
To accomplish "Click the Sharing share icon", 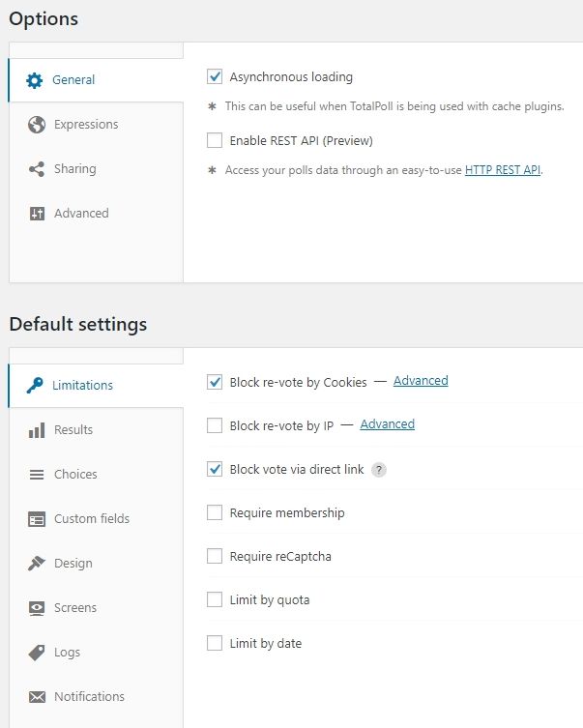I will [x=37, y=169].
